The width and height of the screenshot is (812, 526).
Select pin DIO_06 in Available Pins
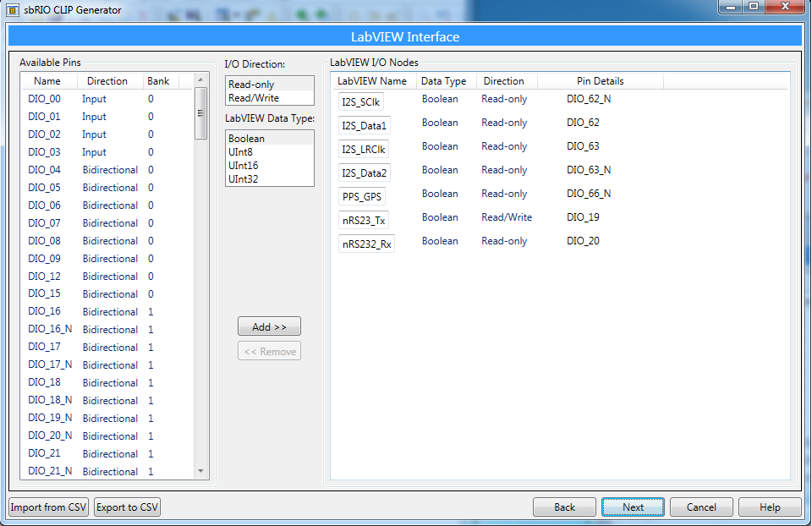tap(107, 205)
